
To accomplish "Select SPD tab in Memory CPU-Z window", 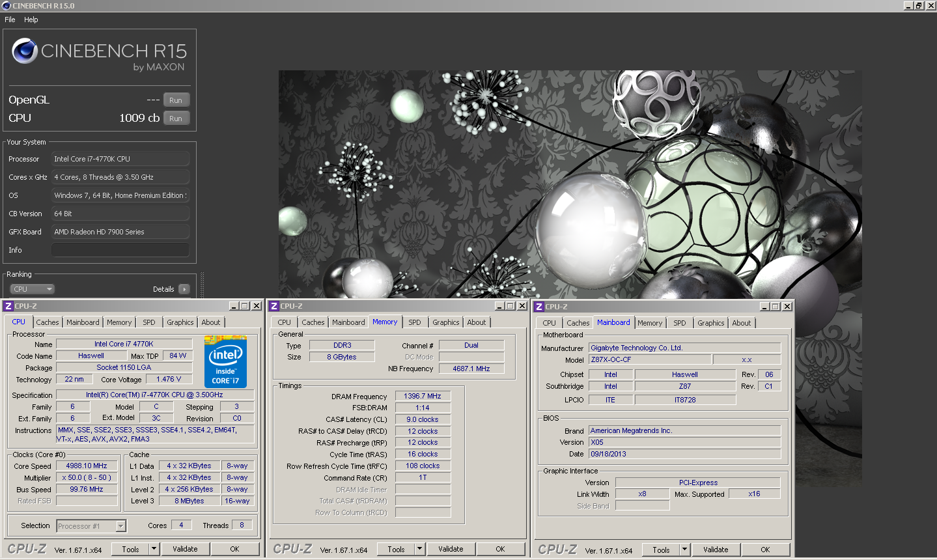I will click(x=415, y=322).
